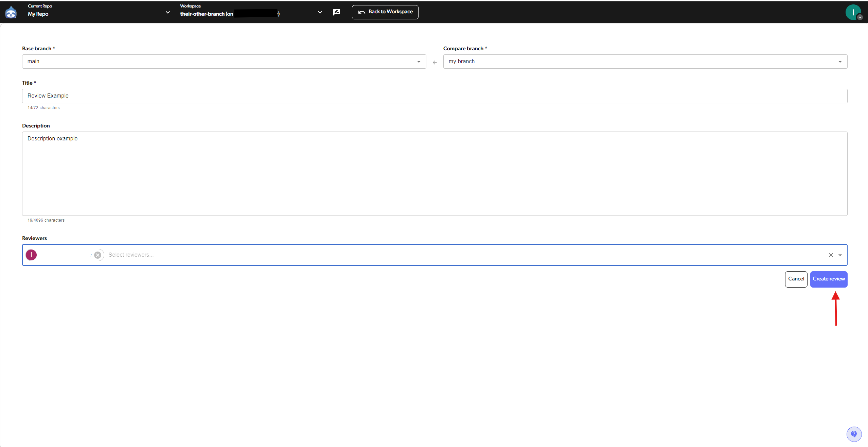Viewport: 868px width, 447px height.
Task: Click the swap branches arrow between dropdowns
Action: [435, 63]
